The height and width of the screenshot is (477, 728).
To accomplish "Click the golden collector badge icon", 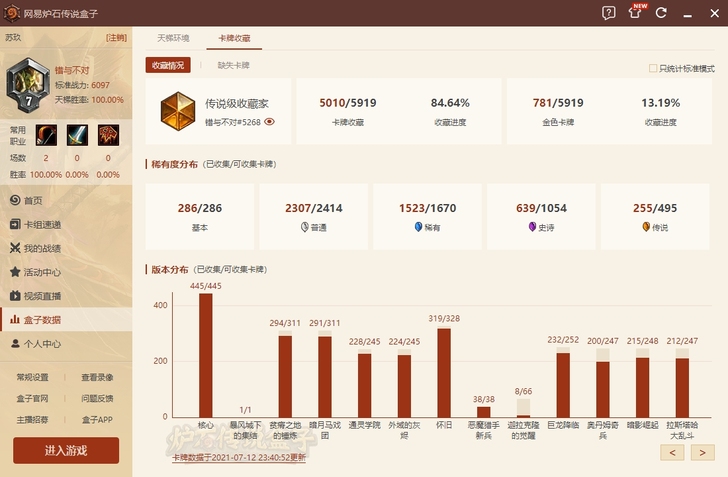I will click(178, 111).
